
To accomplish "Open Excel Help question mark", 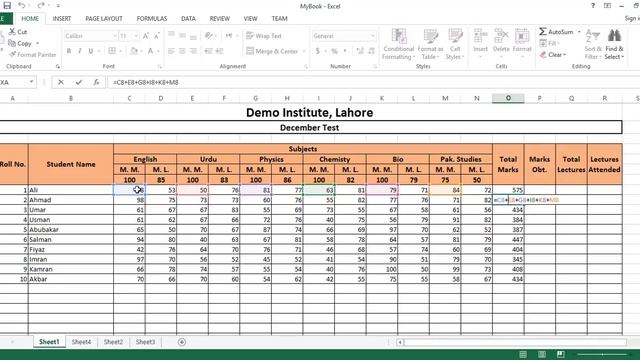I will point(593,6).
